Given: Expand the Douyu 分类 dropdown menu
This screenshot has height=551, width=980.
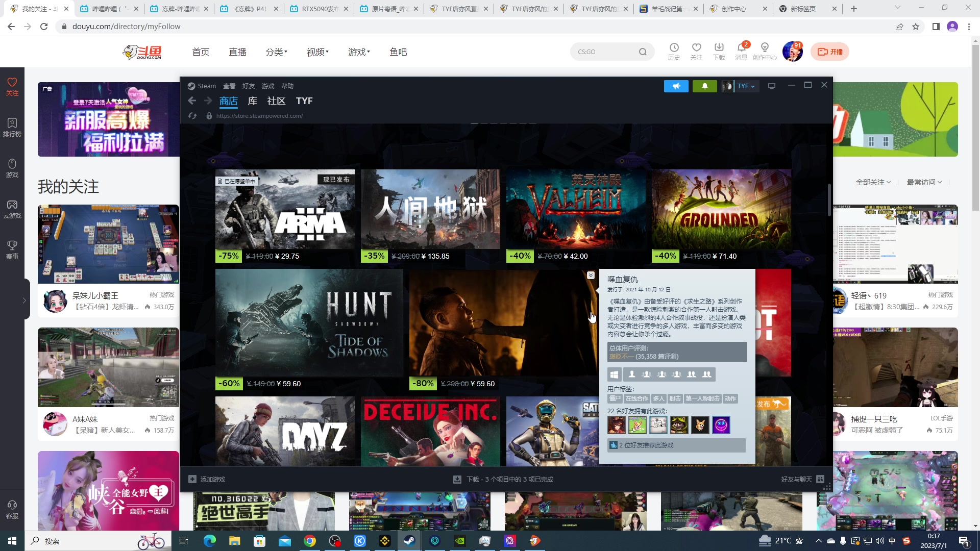Looking at the screenshot, I should pos(276,52).
